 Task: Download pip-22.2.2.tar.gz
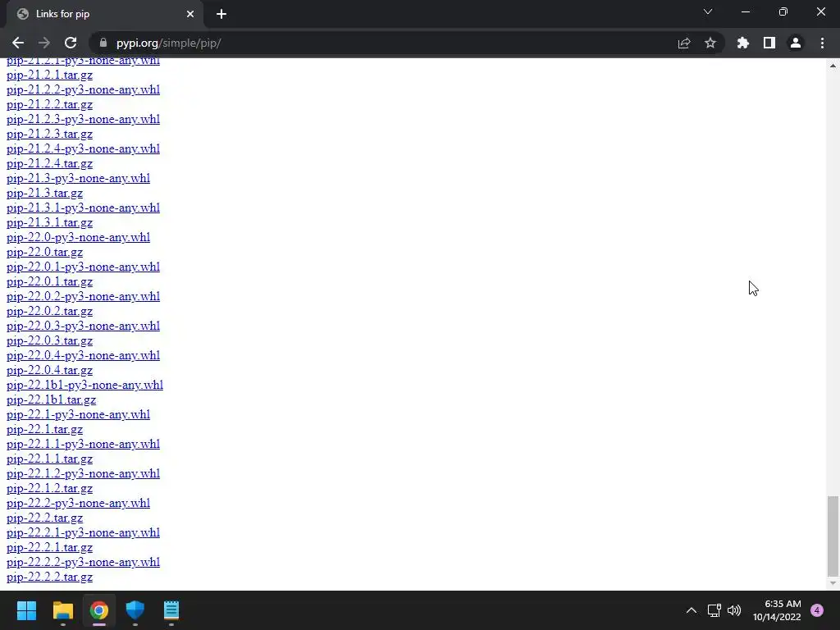(x=49, y=577)
